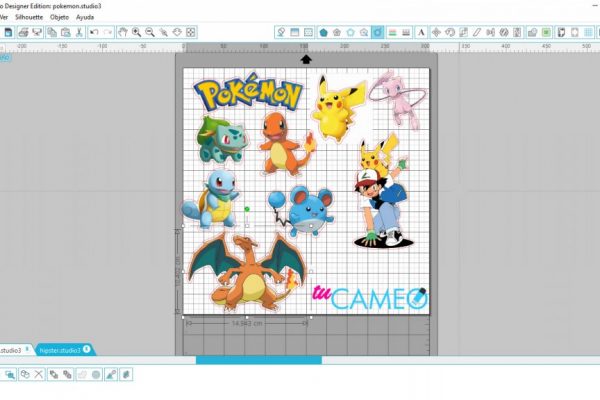This screenshot has height=400, width=600.
Task: Click the Fit to Window icon
Action: 191,32
